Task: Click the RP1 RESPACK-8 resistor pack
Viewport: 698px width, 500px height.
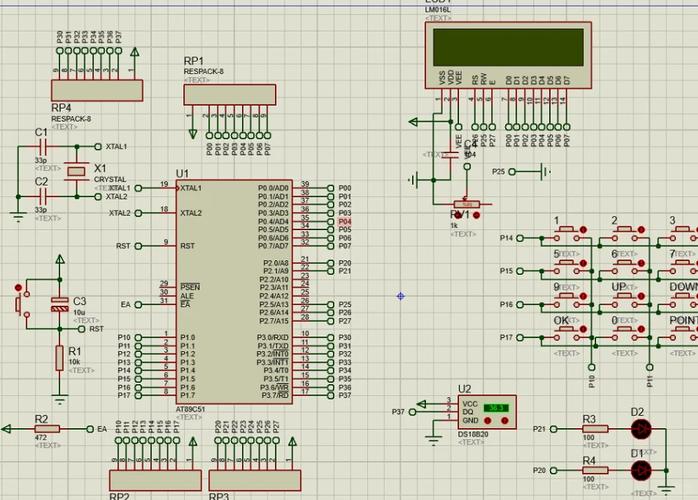Action: tap(229, 94)
